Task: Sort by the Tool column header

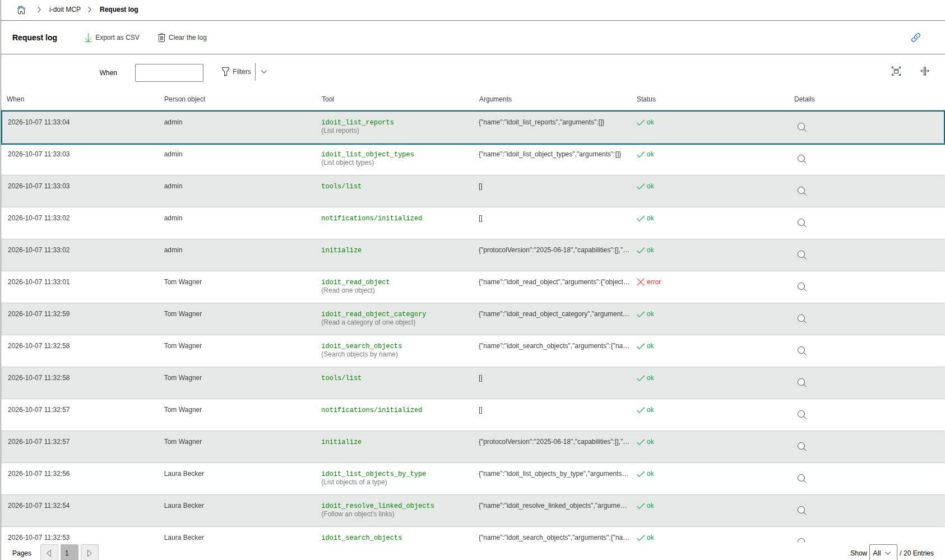Action: coord(328,99)
